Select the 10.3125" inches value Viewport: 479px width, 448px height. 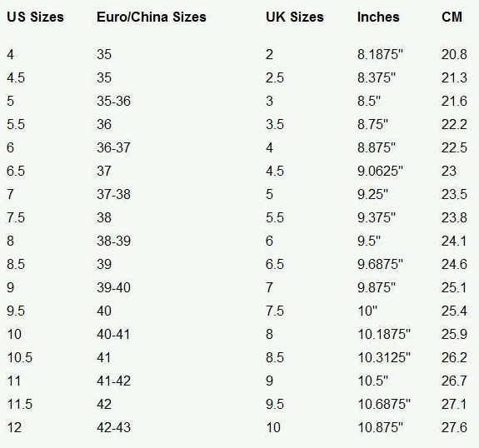pos(384,357)
